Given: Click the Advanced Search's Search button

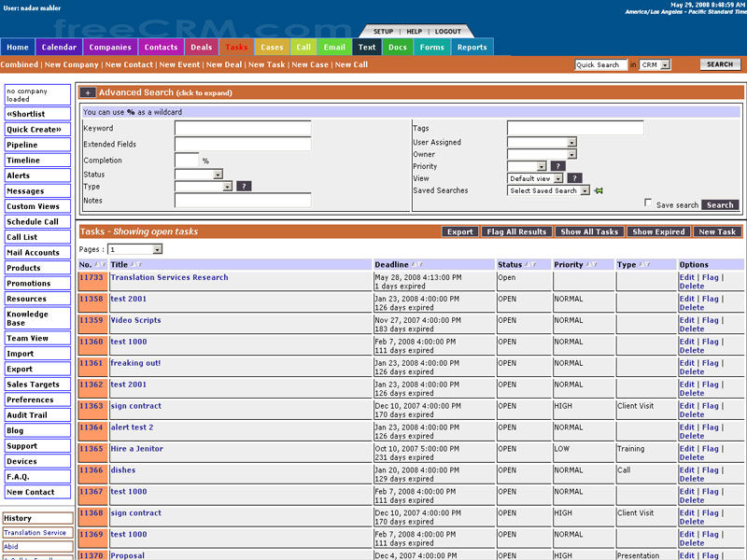Looking at the screenshot, I should click(720, 204).
